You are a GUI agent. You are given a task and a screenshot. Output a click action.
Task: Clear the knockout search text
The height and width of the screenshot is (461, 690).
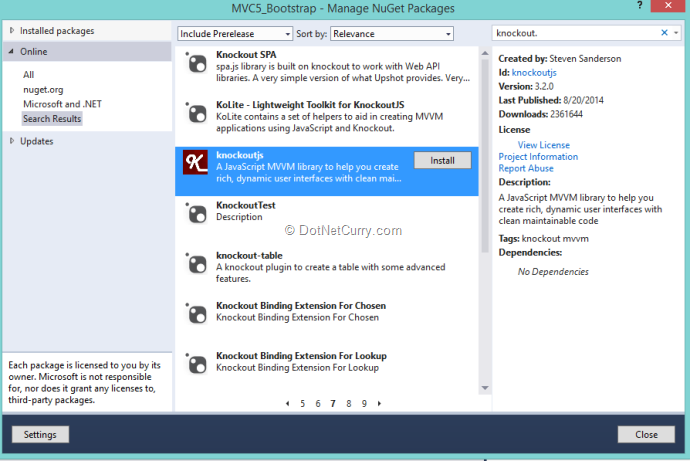tap(664, 33)
